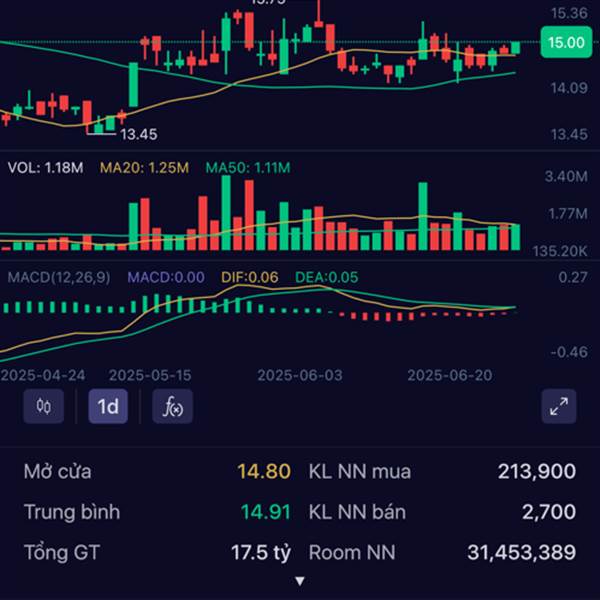Select the 1d timeframe button
Image resolution: width=600 pixels, height=600 pixels.
pos(108,406)
